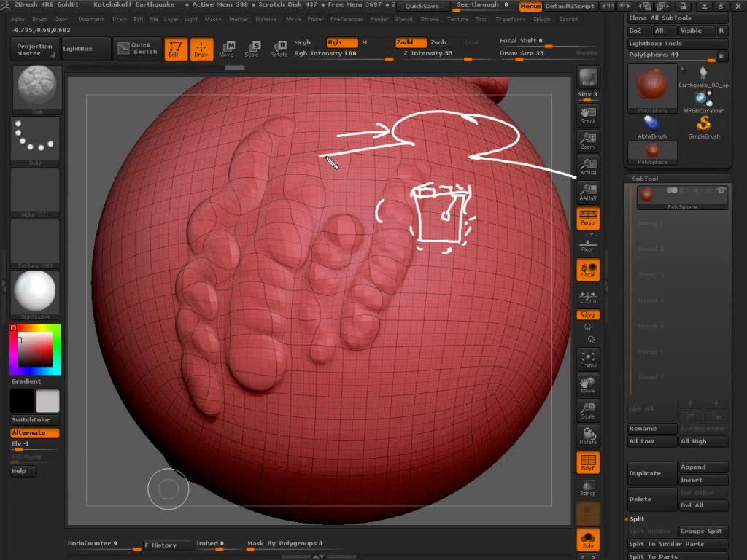The width and height of the screenshot is (747, 560).
Task: Toggle the Menus button
Action: pyautogui.click(x=530, y=6)
